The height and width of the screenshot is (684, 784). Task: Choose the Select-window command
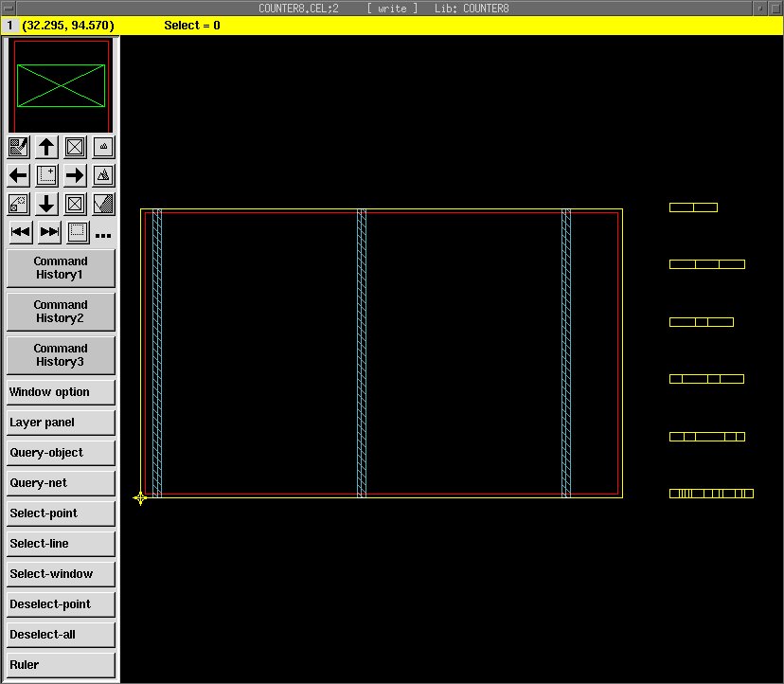pos(61,574)
